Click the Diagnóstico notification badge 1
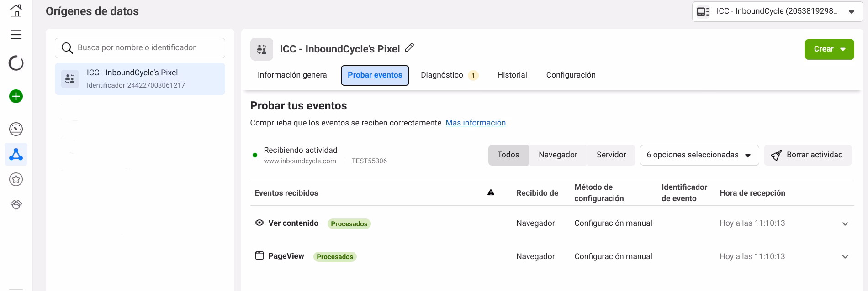The width and height of the screenshot is (868, 291). click(473, 75)
